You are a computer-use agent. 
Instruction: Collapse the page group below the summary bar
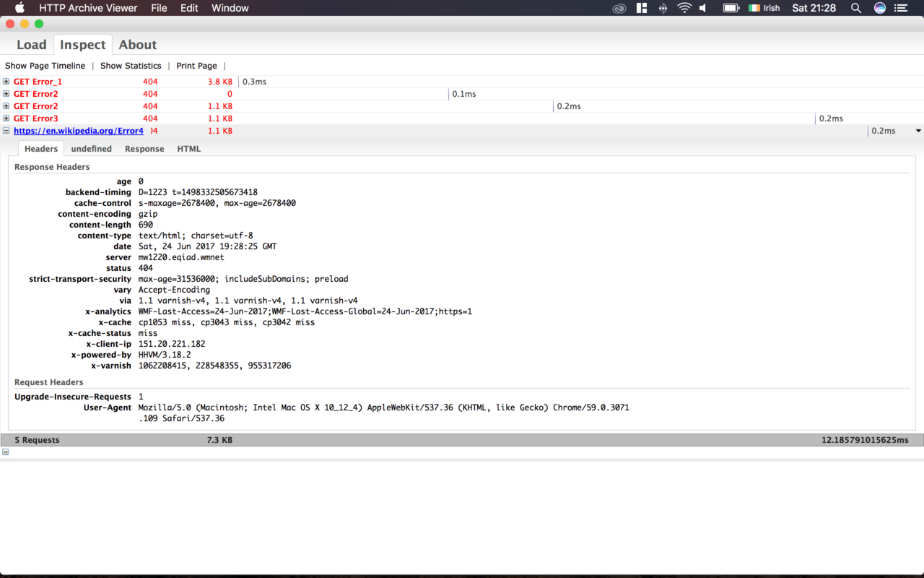pos(6,452)
